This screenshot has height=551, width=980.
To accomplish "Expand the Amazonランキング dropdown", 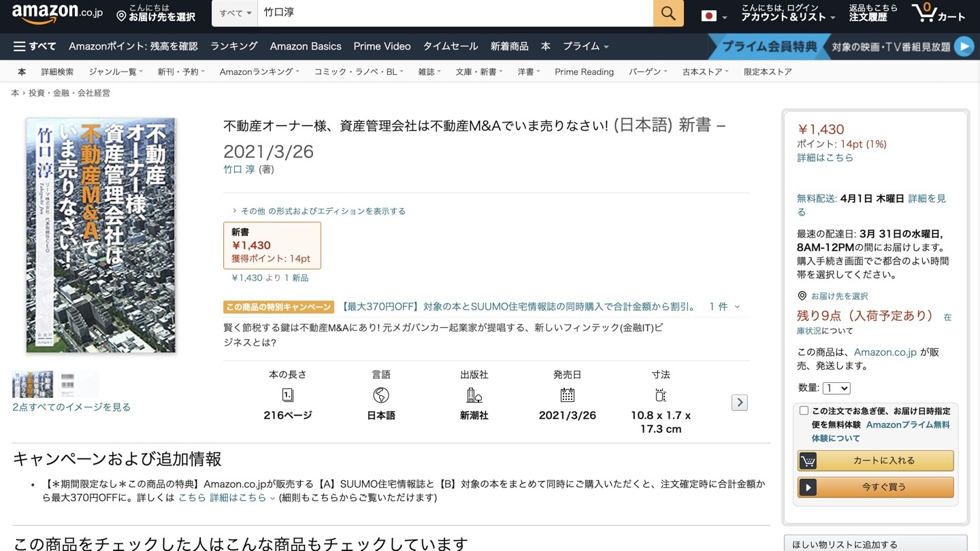I will [259, 72].
